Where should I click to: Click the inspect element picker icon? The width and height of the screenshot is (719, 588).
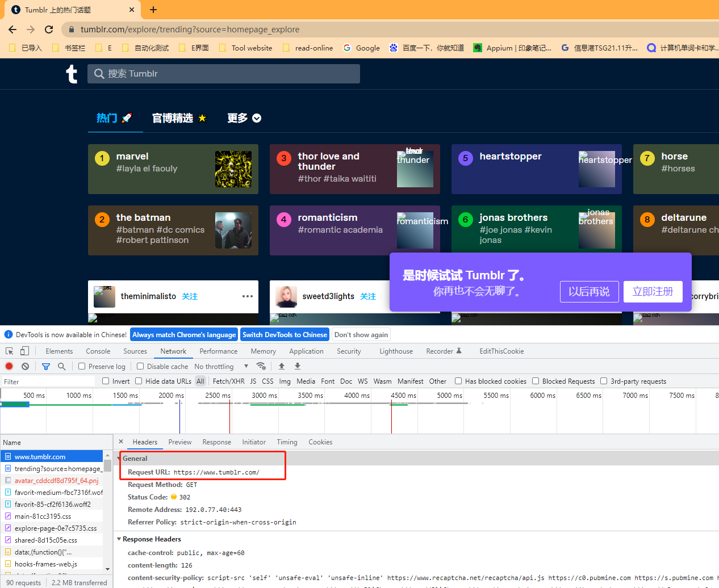(9, 351)
